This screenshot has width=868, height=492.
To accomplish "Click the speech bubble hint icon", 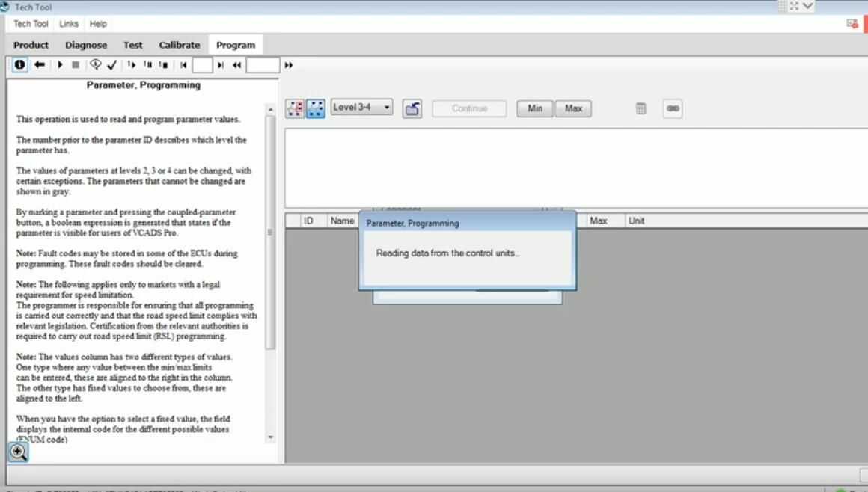I will click(95, 65).
